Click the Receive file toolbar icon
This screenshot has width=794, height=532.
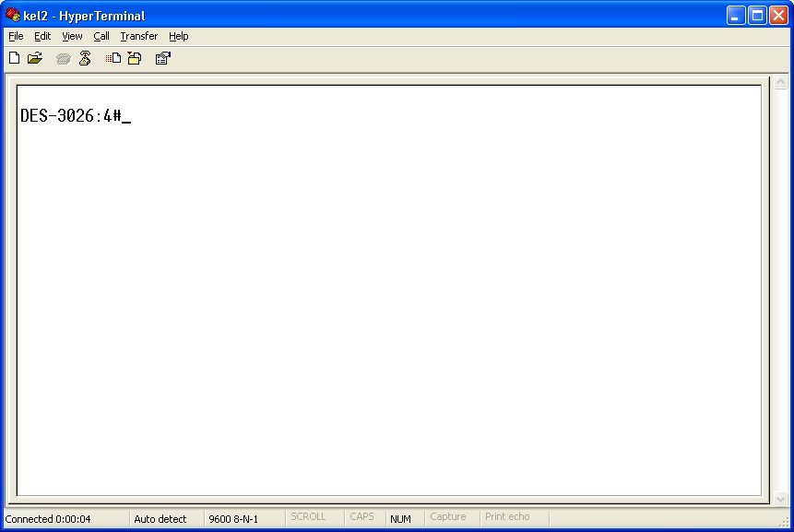pyautogui.click(x=135, y=58)
